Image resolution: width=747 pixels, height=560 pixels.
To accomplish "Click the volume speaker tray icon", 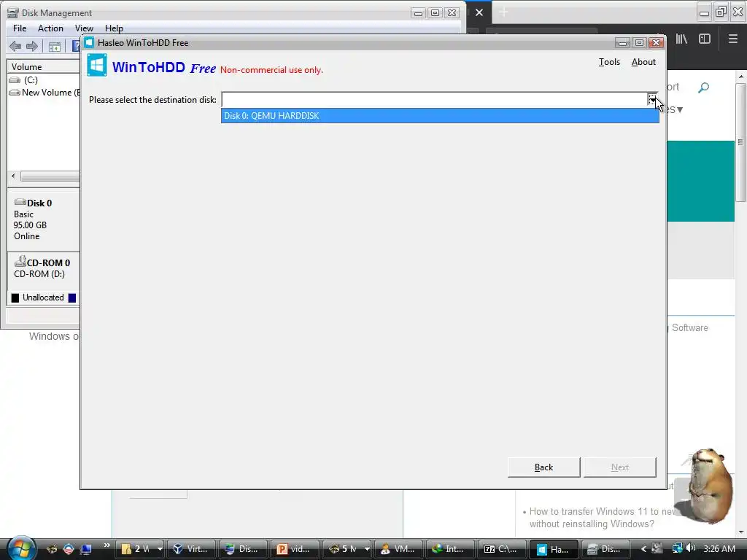I will pos(690,548).
